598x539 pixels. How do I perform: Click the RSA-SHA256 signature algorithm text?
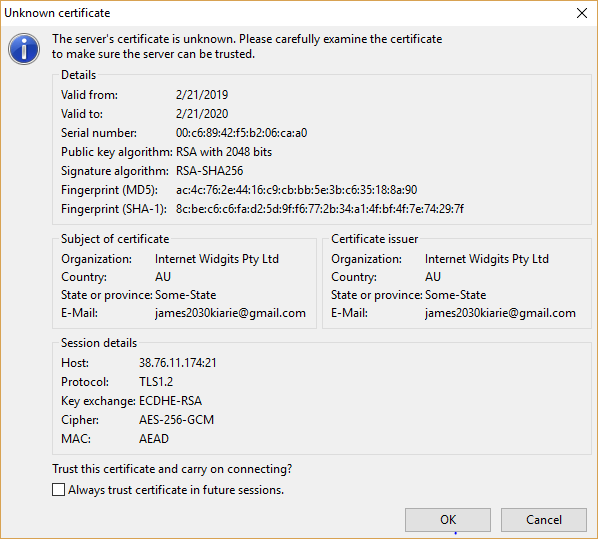tap(209, 171)
